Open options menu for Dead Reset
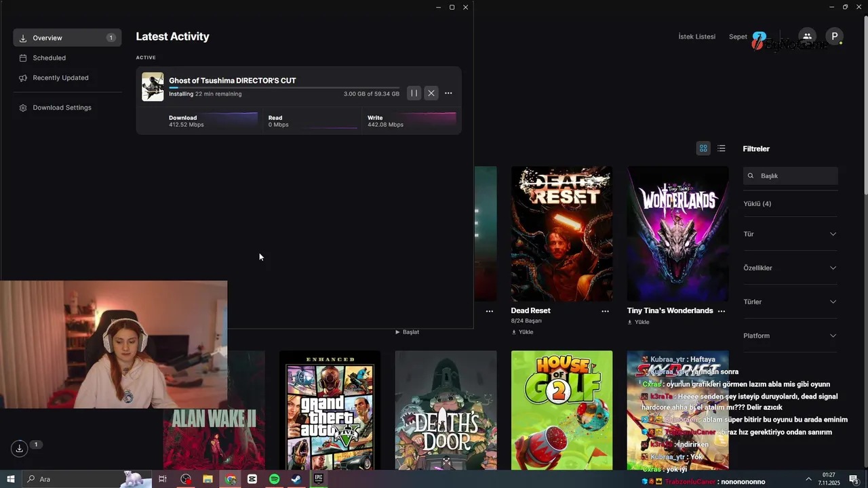868x488 pixels. pos(605,311)
